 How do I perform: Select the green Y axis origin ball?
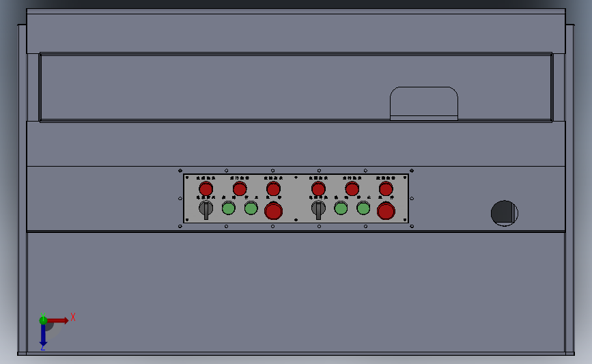point(43,320)
